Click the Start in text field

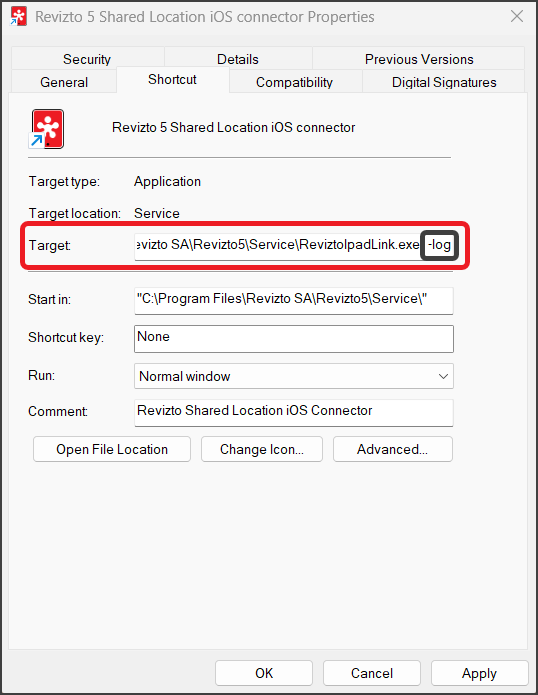click(294, 301)
